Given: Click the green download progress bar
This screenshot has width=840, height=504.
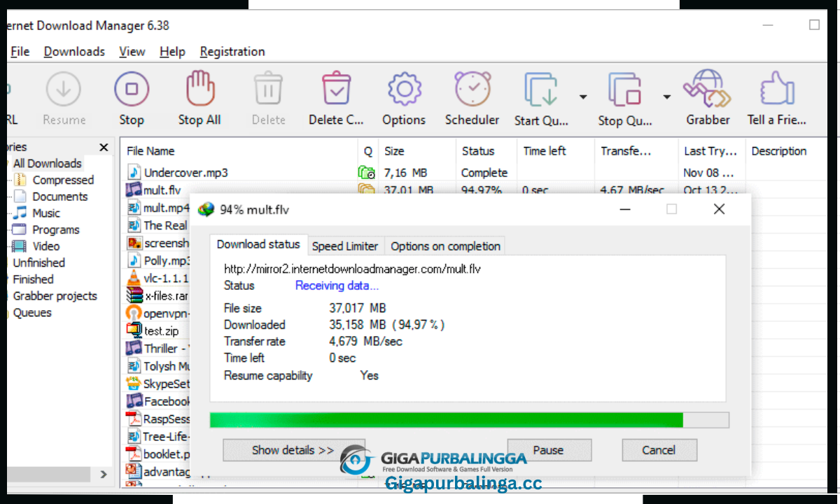Looking at the screenshot, I should [x=447, y=420].
